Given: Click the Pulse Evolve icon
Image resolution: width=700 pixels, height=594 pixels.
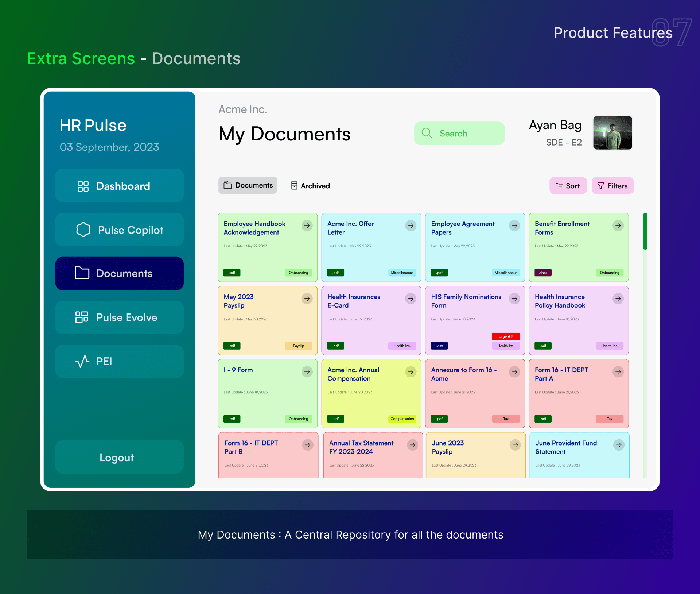Looking at the screenshot, I should pos(82,317).
